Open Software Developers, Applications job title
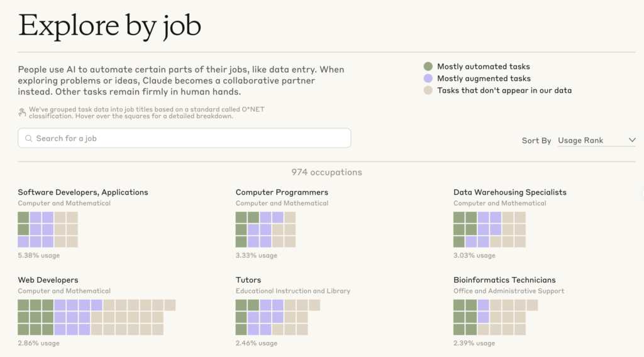The height and width of the screenshot is (357, 644). tap(83, 192)
